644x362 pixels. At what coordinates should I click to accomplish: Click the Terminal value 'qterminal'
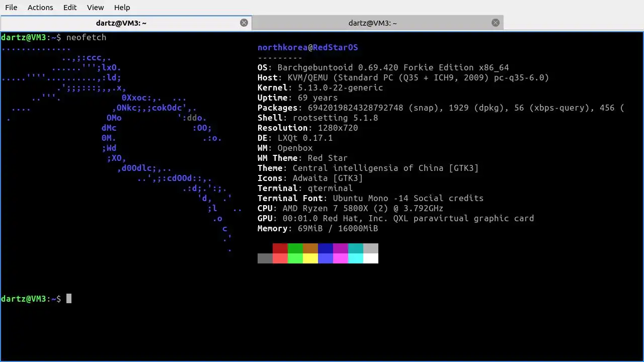(330, 188)
